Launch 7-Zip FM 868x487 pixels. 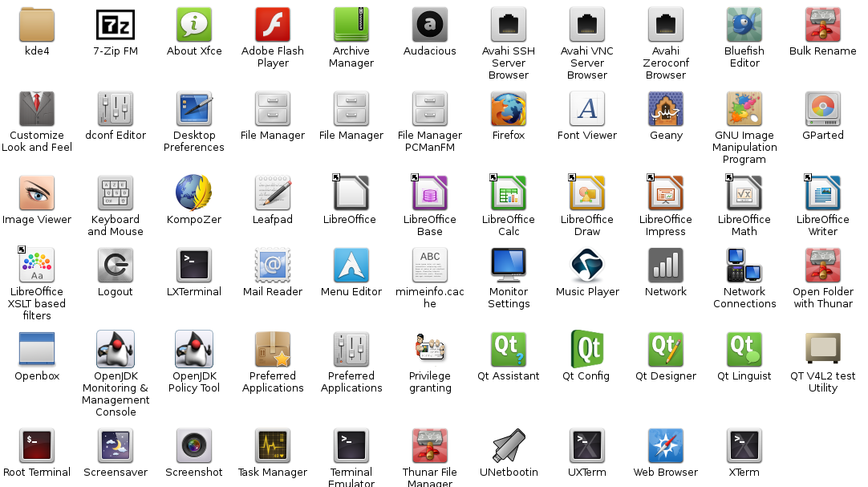116,25
